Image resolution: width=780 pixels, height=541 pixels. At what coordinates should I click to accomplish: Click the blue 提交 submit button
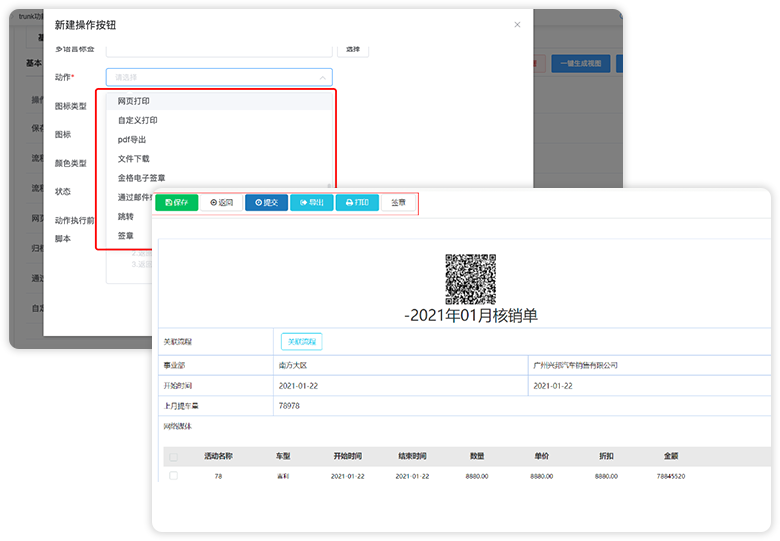[x=266, y=202]
